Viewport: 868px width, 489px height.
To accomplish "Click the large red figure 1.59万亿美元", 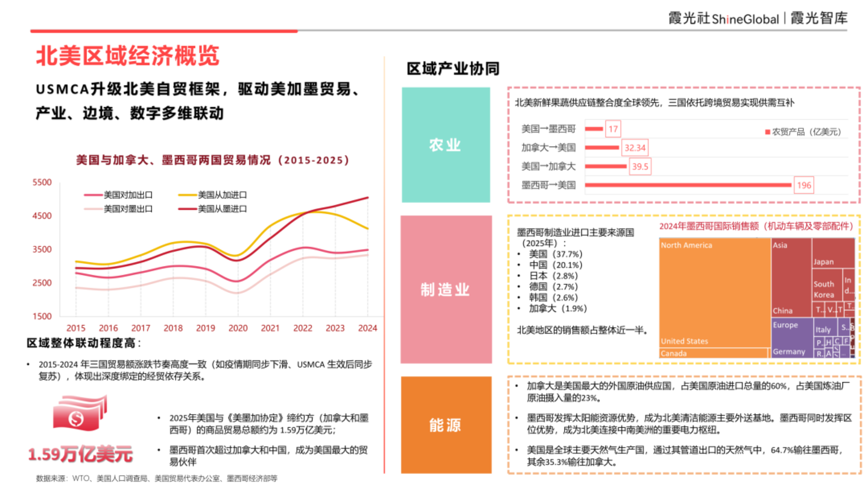I will click(x=81, y=453).
